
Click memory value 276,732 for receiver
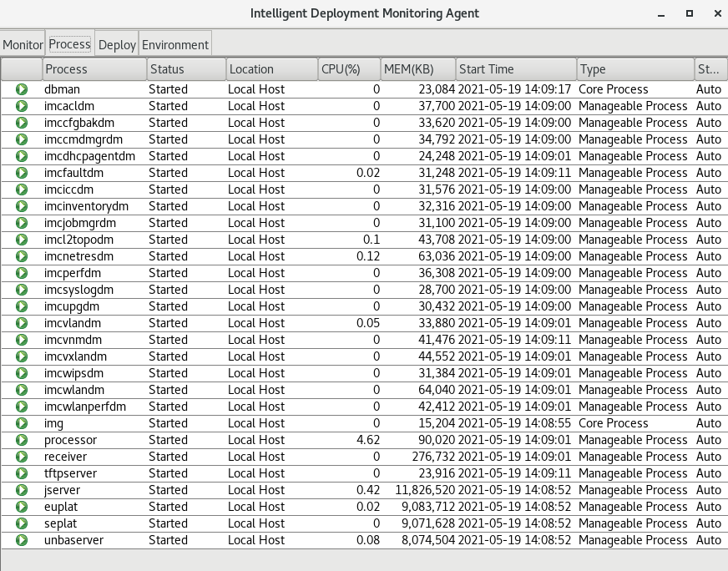click(433, 457)
